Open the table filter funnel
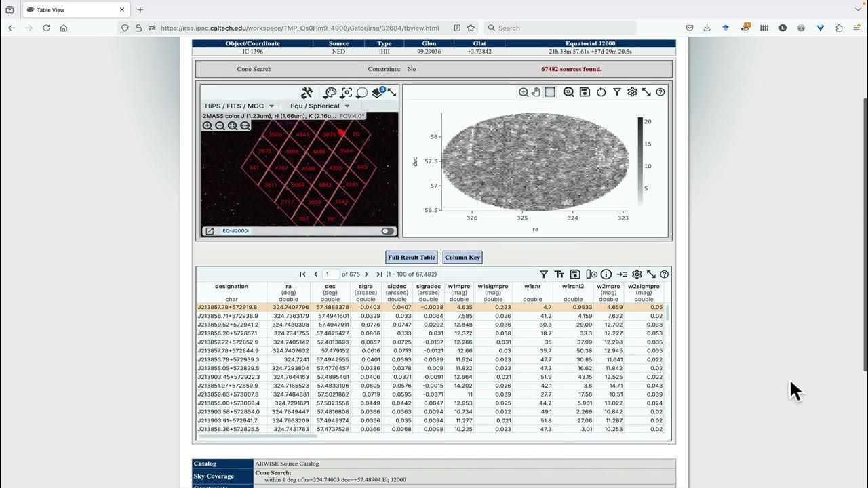 (544, 274)
